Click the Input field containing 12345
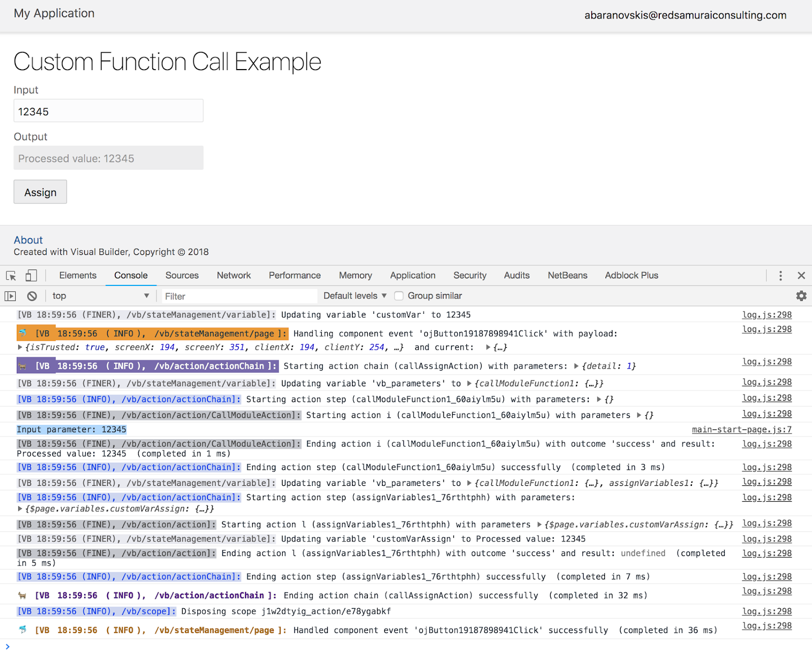 point(108,111)
